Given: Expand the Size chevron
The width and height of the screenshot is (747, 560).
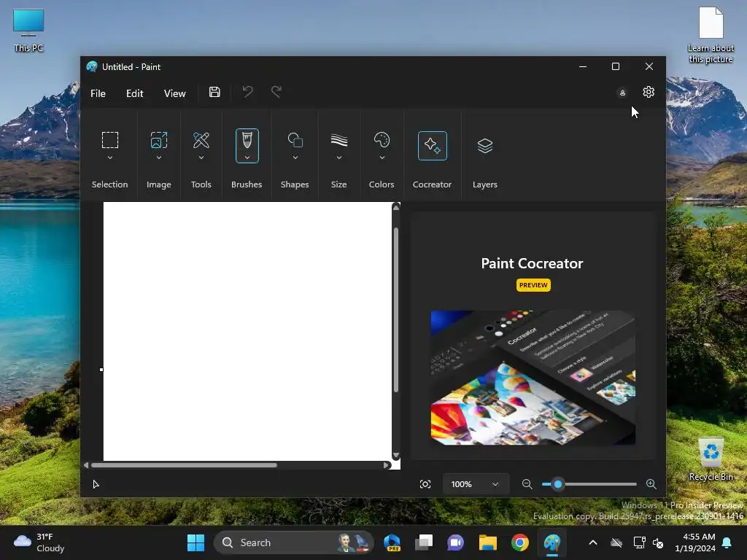Looking at the screenshot, I should coord(338,157).
